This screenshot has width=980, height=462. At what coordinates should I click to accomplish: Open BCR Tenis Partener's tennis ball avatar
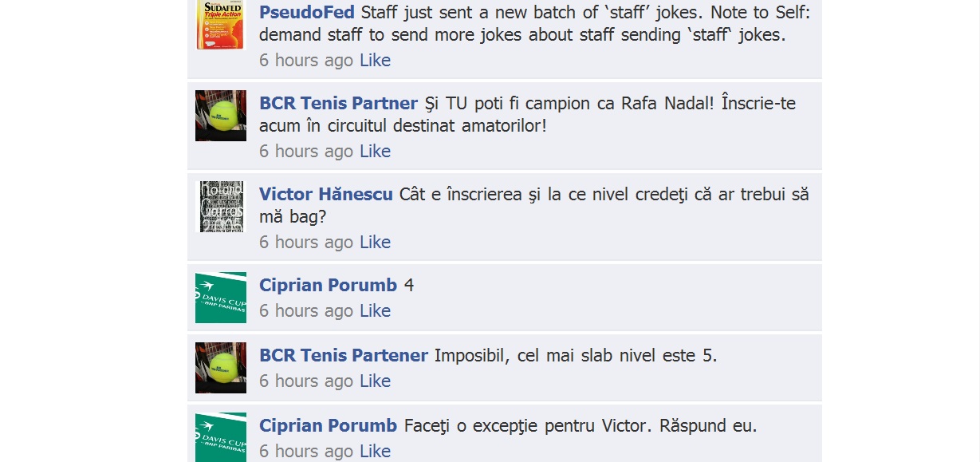tap(221, 368)
